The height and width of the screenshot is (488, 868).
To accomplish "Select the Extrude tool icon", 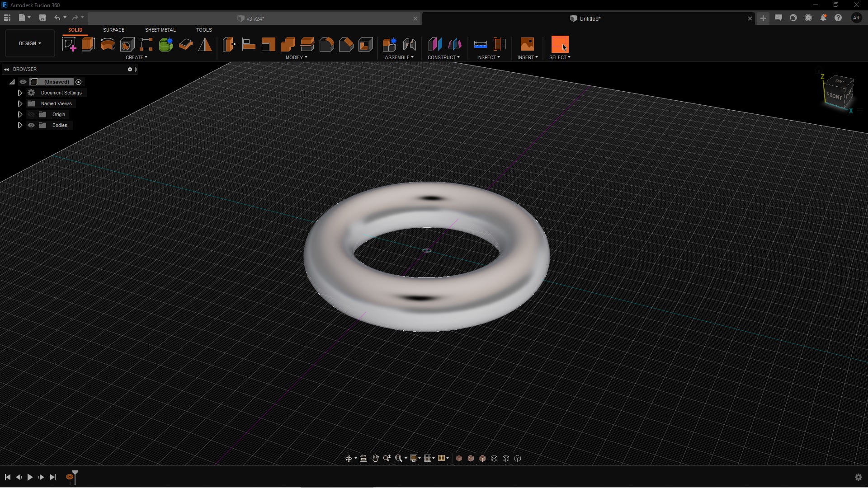I will click(x=88, y=44).
